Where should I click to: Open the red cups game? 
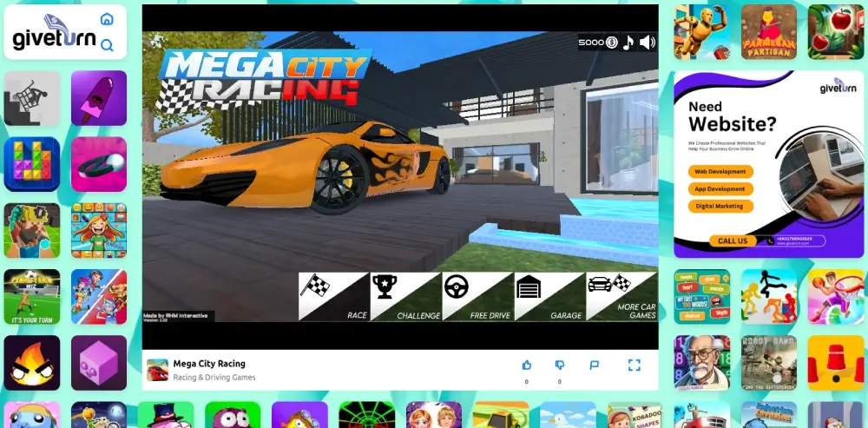pos(835,363)
